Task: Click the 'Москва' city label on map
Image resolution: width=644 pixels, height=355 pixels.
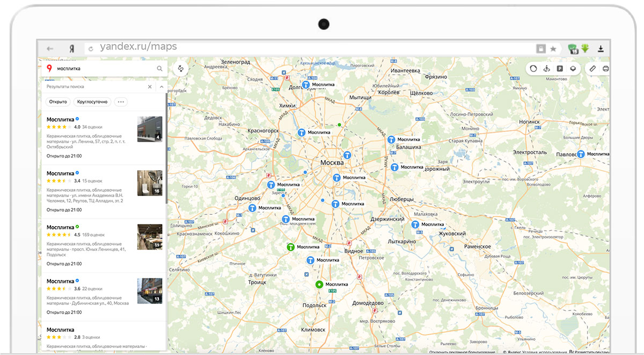Action: pos(332,163)
